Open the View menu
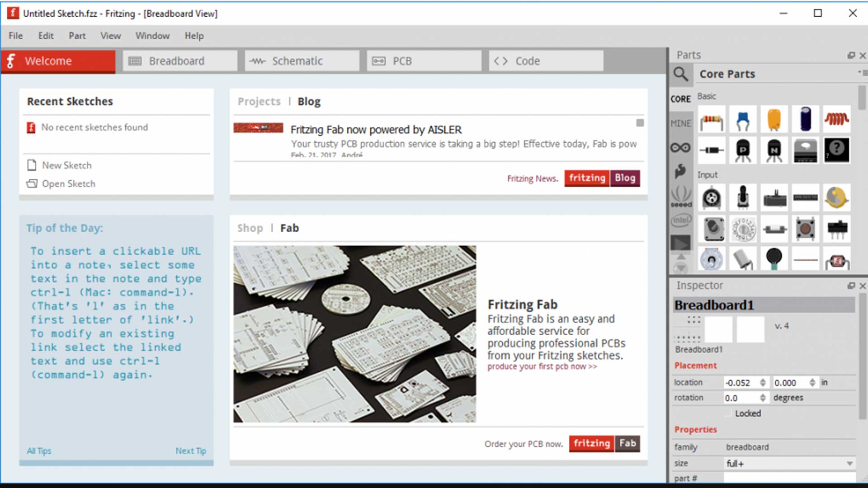 [x=110, y=36]
